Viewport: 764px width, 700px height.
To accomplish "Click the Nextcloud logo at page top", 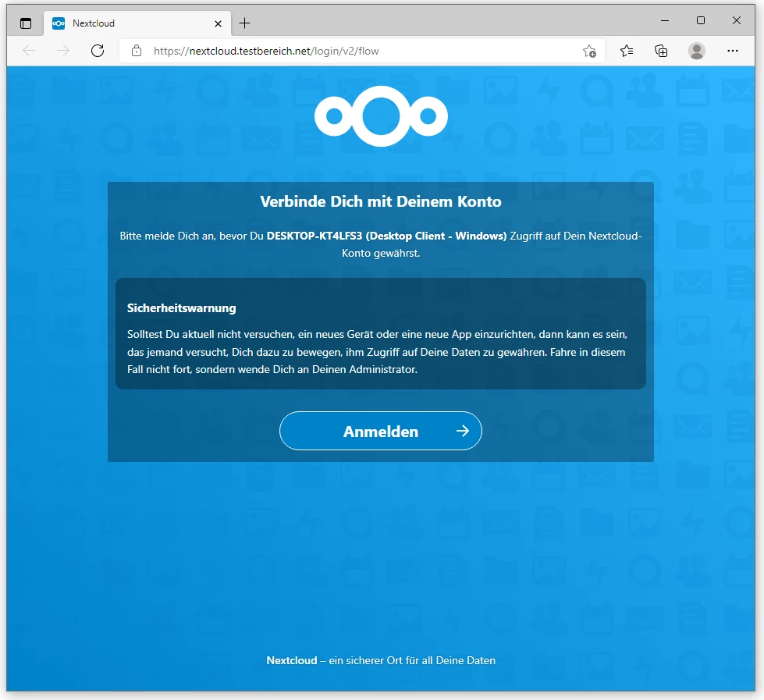I will (x=381, y=116).
